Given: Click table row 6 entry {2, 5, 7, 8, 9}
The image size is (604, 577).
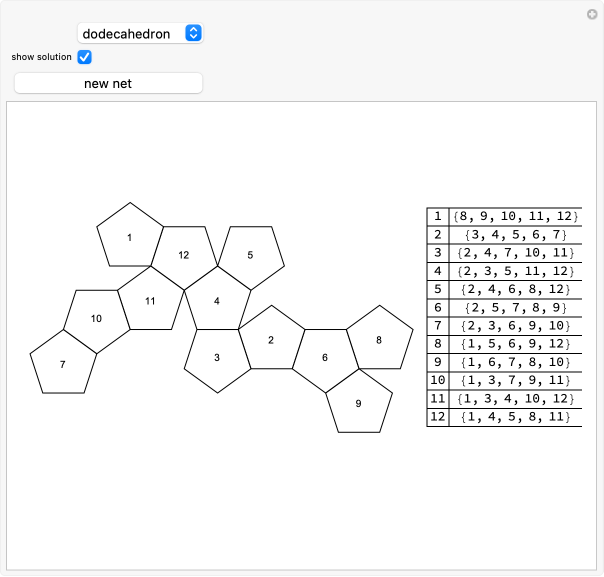Looking at the screenshot, I should tap(514, 308).
